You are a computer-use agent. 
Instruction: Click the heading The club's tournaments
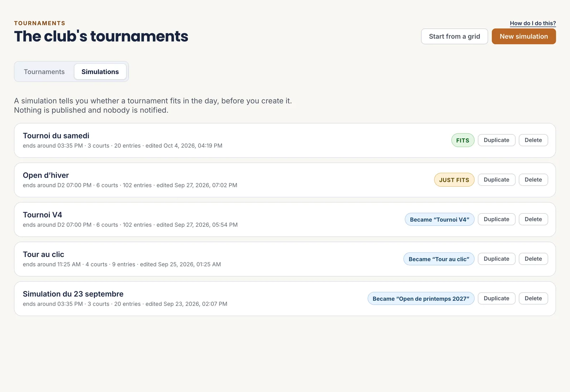(x=101, y=36)
